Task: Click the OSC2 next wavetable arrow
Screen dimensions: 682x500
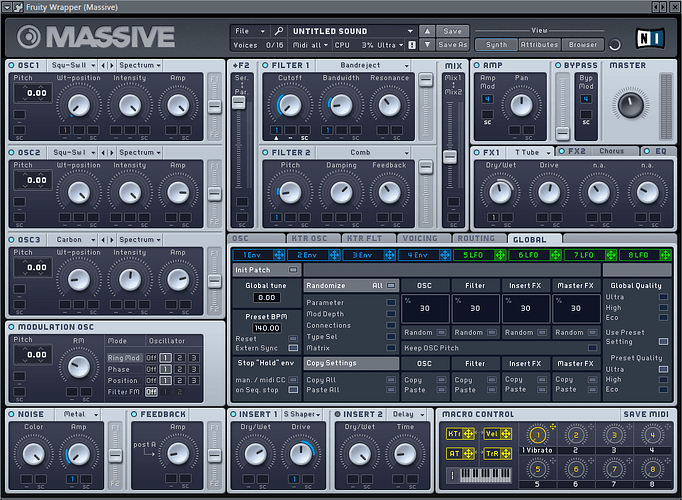Action: point(112,153)
